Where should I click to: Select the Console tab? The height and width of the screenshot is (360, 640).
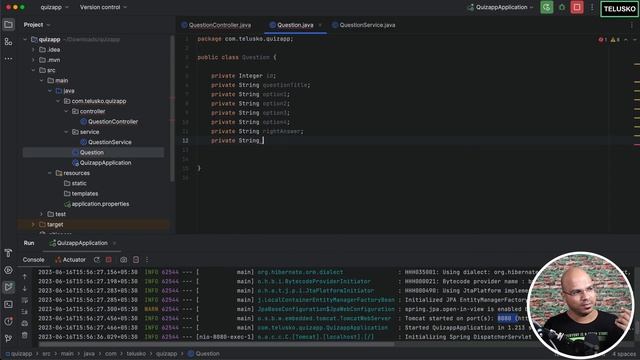(33, 260)
